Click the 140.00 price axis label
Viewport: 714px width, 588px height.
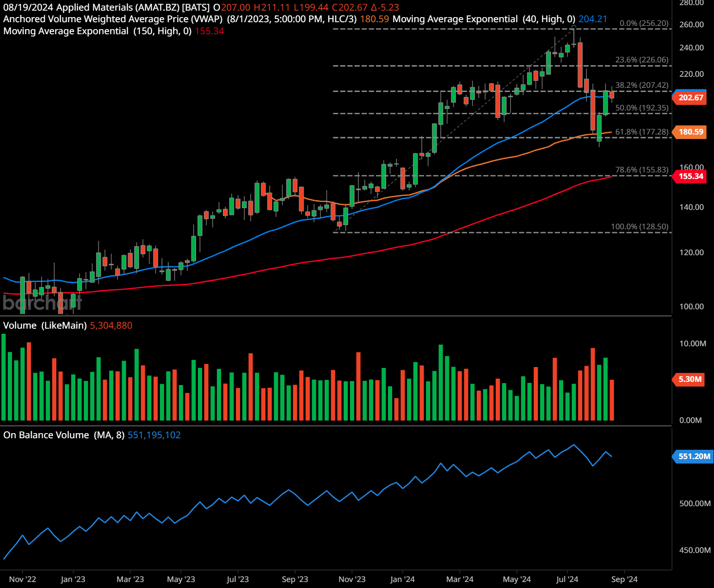point(691,207)
